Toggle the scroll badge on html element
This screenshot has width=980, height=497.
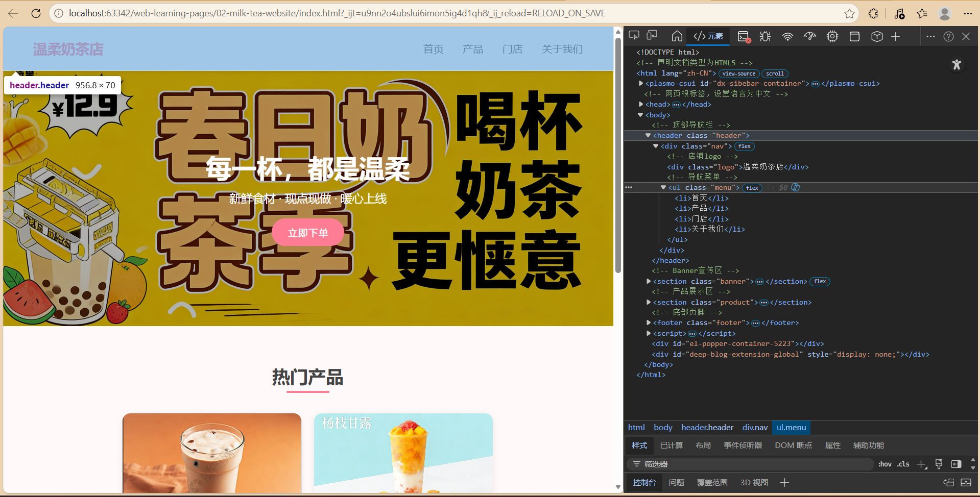click(775, 73)
